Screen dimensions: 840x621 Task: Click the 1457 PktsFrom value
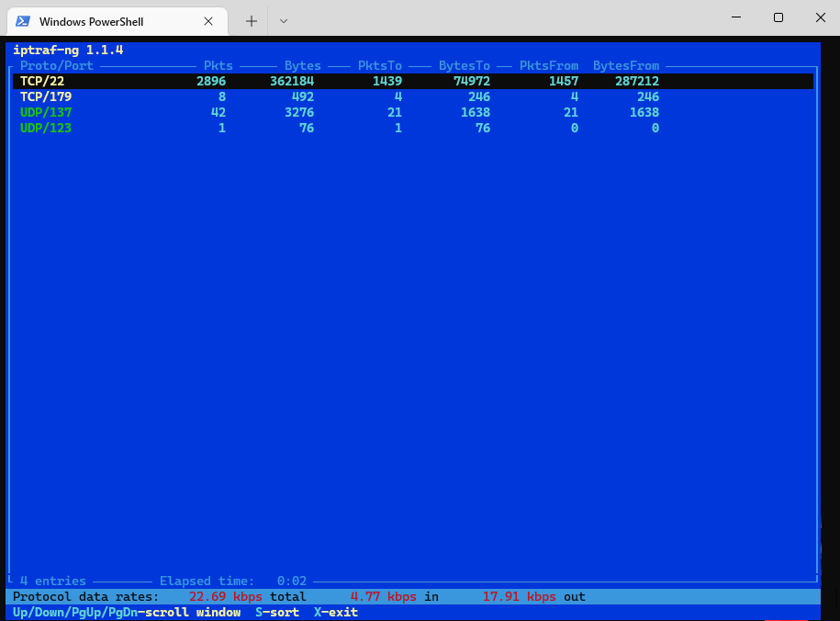coord(564,81)
